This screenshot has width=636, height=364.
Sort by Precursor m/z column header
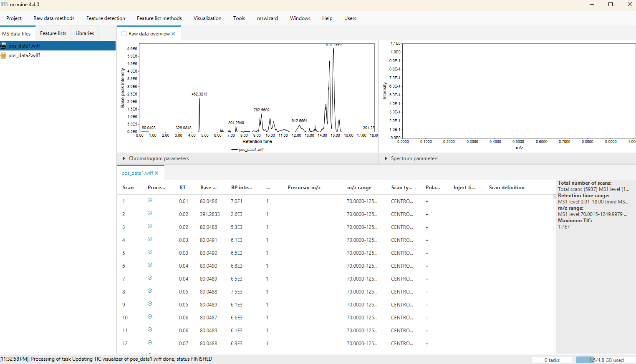pyautogui.click(x=304, y=188)
